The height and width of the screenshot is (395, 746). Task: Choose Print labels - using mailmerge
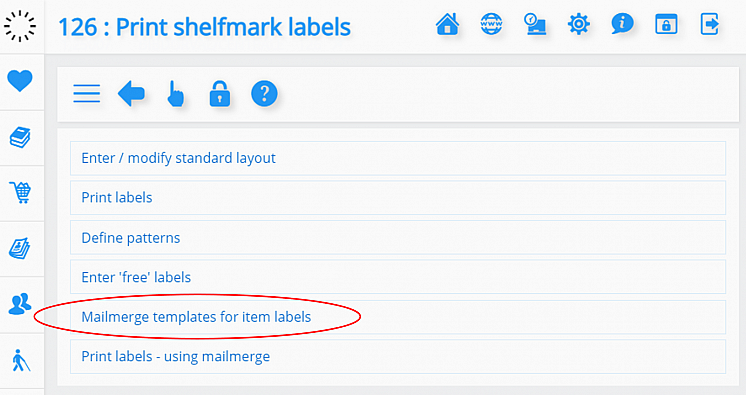[x=398, y=356]
